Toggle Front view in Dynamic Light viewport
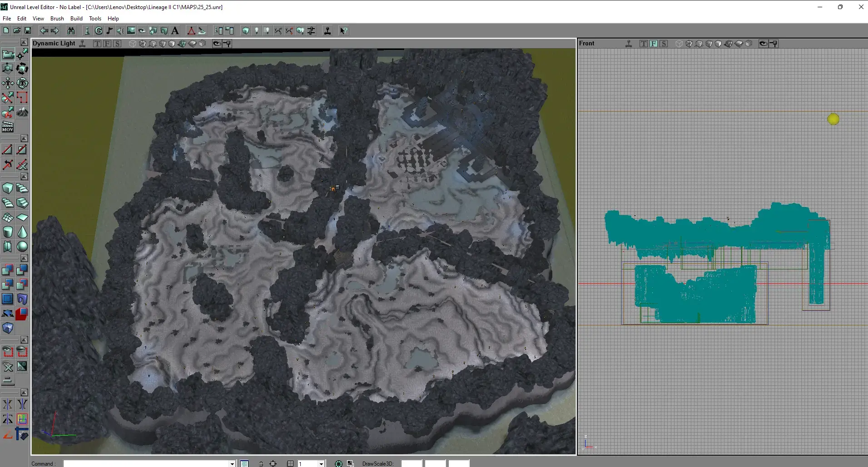Viewport: 868px width, 467px height. pyautogui.click(x=107, y=44)
